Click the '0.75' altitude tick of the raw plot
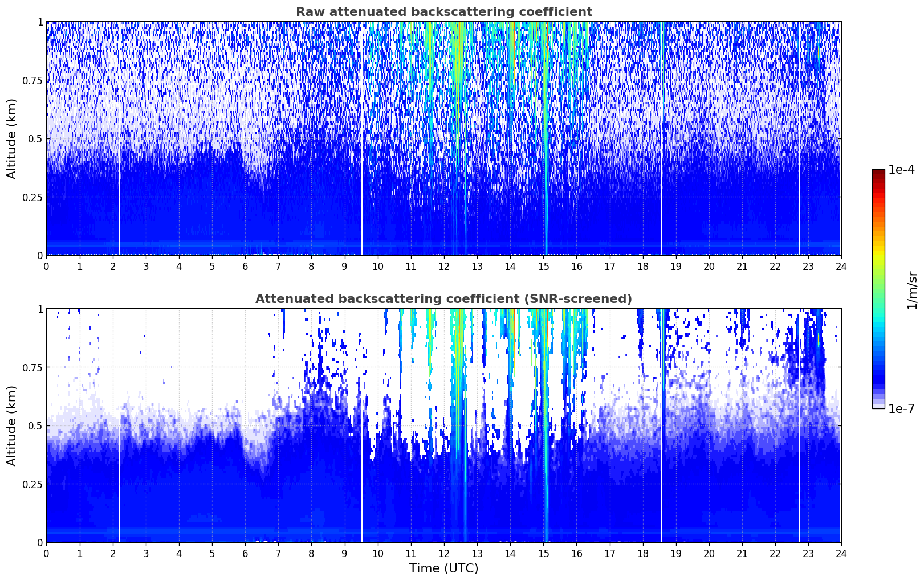Screen dimensions: 924x581 [x=34, y=80]
